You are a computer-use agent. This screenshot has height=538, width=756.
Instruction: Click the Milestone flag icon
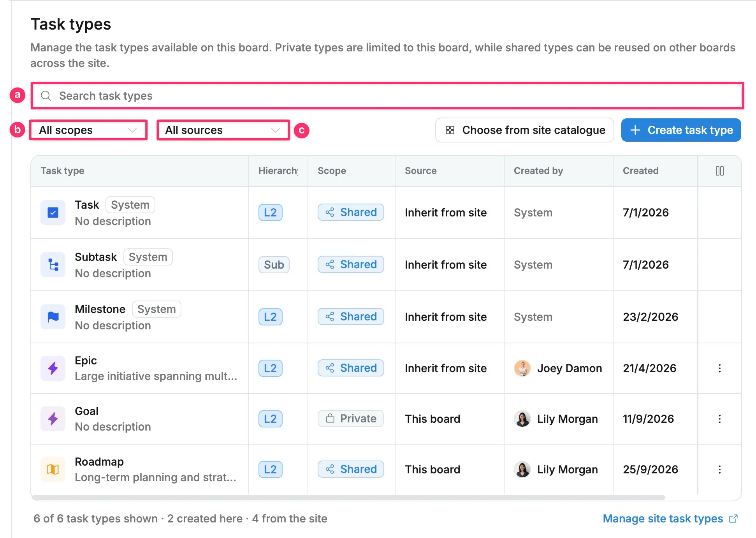(x=53, y=317)
